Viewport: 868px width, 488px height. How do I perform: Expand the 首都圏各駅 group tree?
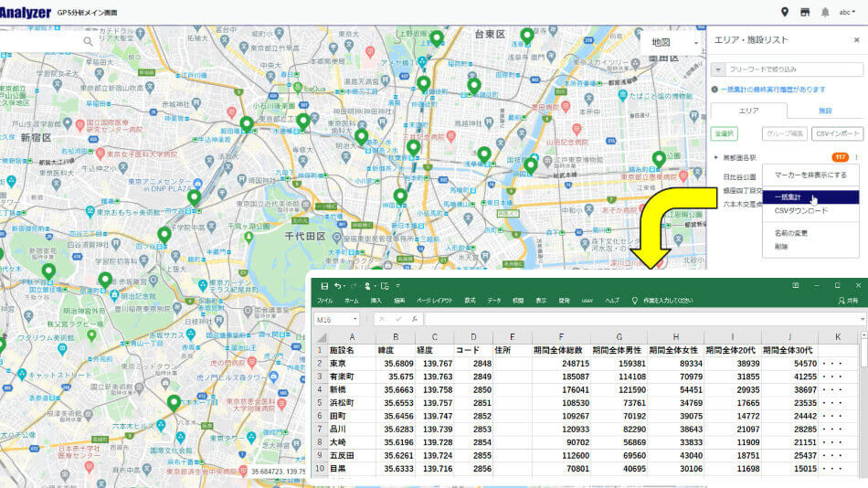pyautogui.click(x=716, y=157)
